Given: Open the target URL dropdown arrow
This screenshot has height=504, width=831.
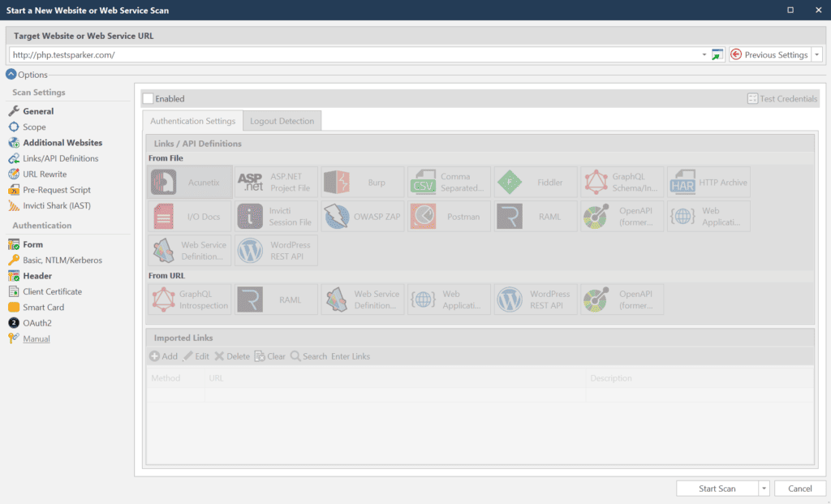Looking at the screenshot, I should click(704, 54).
